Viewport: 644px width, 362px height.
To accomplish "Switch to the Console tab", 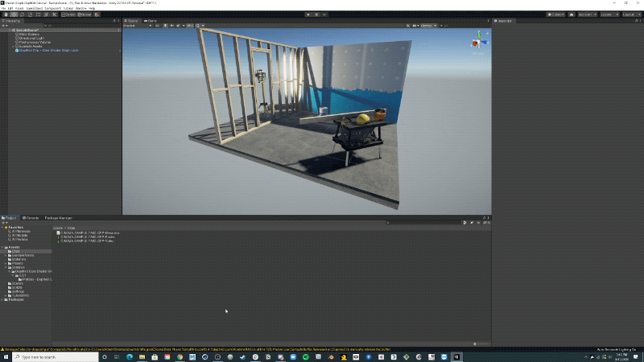I will pyautogui.click(x=32, y=218).
